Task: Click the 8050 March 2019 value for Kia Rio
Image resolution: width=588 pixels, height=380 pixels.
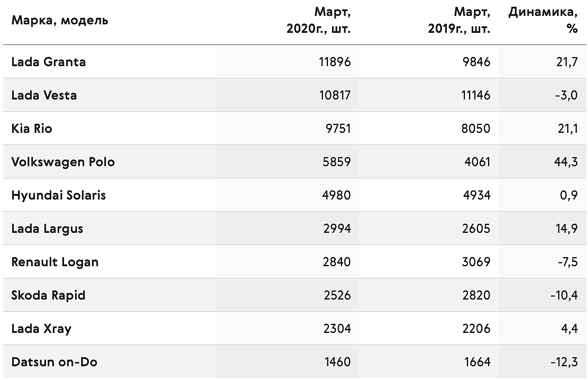Action: [475, 129]
